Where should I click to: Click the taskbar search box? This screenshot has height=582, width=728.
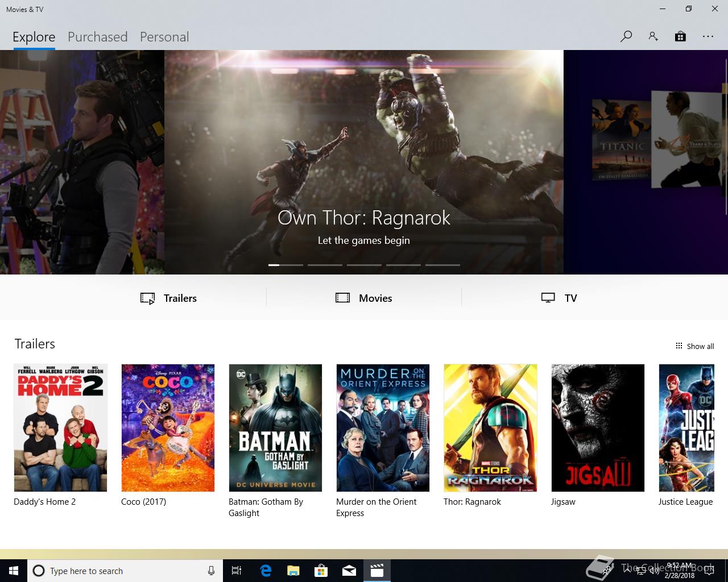(125, 571)
